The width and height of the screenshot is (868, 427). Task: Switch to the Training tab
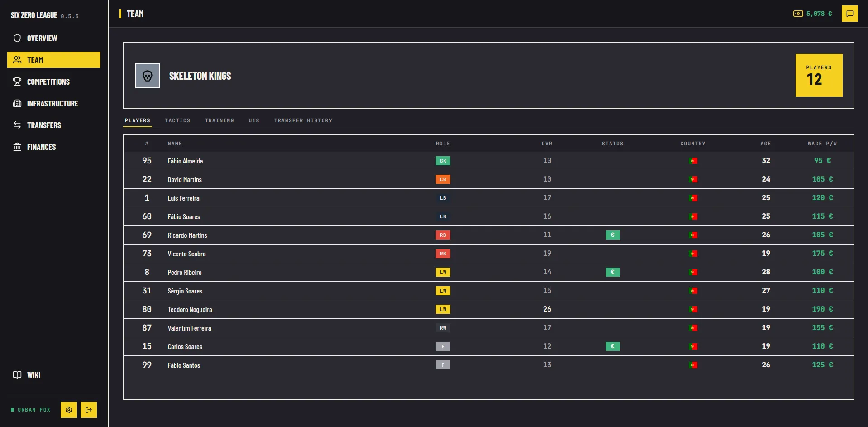click(219, 120)
